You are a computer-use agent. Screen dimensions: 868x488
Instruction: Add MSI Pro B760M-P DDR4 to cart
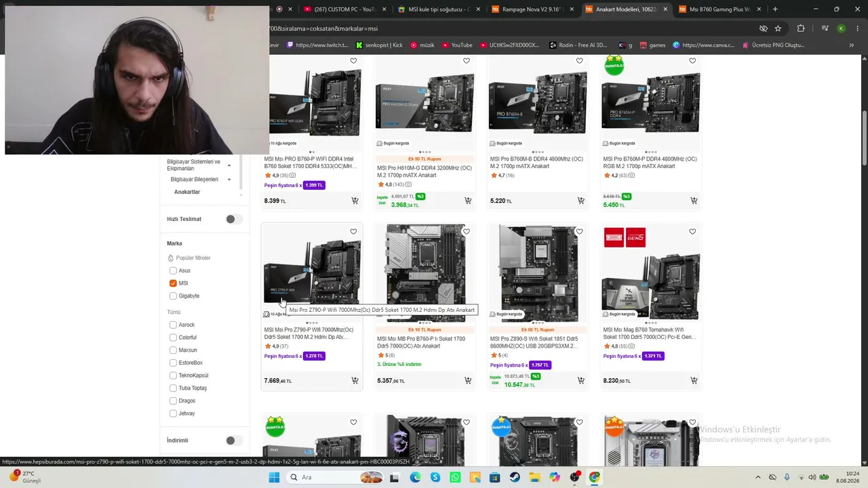click(694, 201)
